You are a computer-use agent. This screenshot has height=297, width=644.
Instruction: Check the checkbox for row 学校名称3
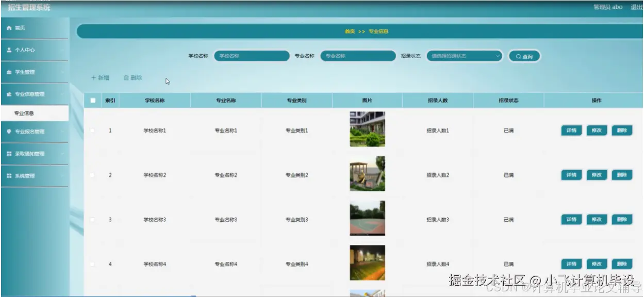93,220
